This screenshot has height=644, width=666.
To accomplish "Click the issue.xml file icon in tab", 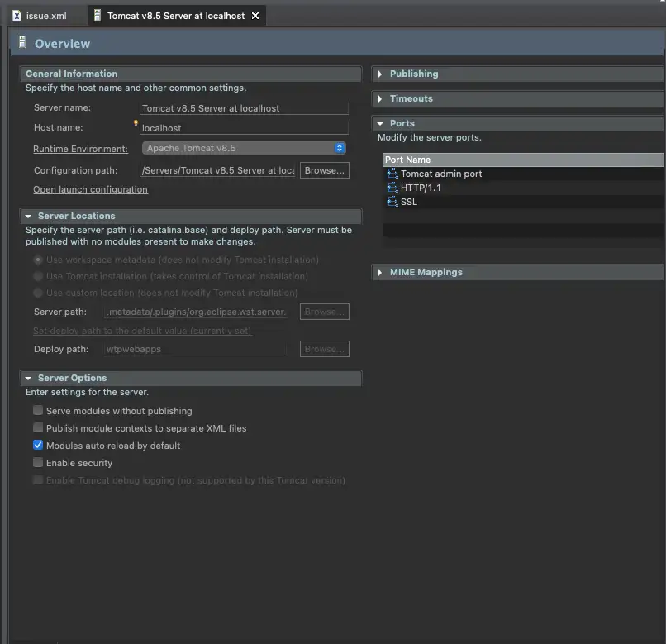I will coord(17,16).
